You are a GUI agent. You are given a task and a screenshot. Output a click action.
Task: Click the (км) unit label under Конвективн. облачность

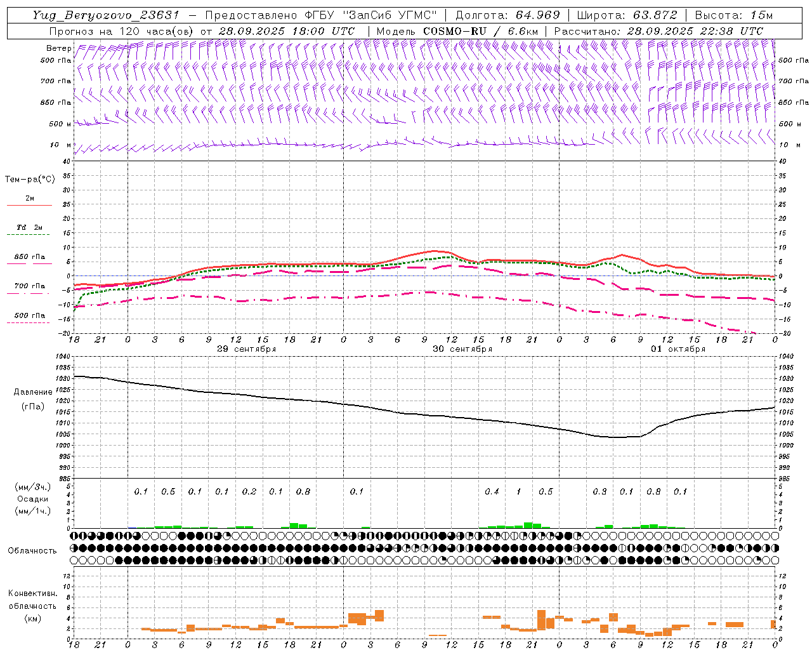(32, 618)
